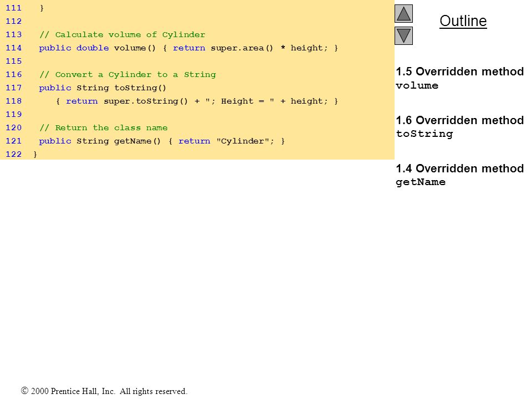Viewport: 532px width, 399px height.
Task: Click comment Calculate volume of Cylinder
Action: tap(122, 34)
